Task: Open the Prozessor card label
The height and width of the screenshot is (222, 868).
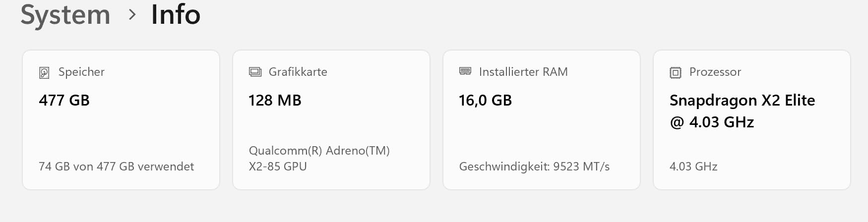Action: click(715, 72)
